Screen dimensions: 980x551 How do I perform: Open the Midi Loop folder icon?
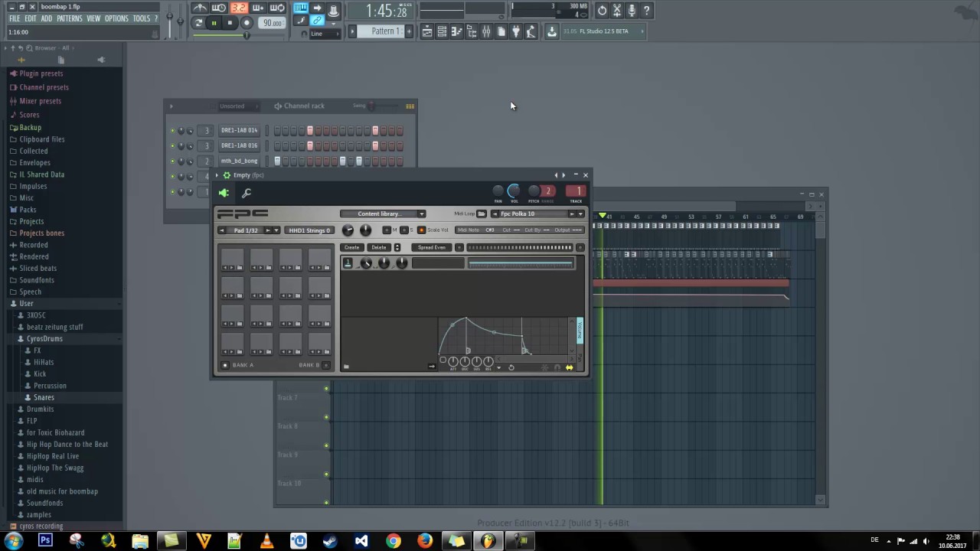click(x=481, y=214)
